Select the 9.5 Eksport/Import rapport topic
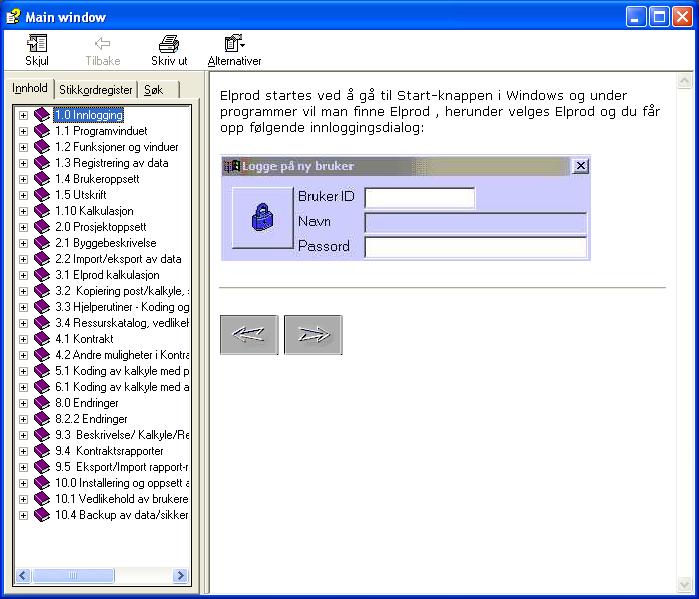The image size is (699, 599). click(x=121, y=467)
